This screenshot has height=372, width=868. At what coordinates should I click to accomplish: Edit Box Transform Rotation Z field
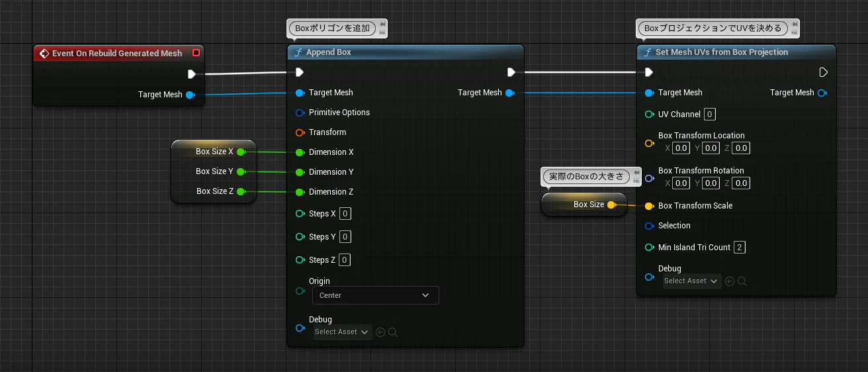(741, 183)
